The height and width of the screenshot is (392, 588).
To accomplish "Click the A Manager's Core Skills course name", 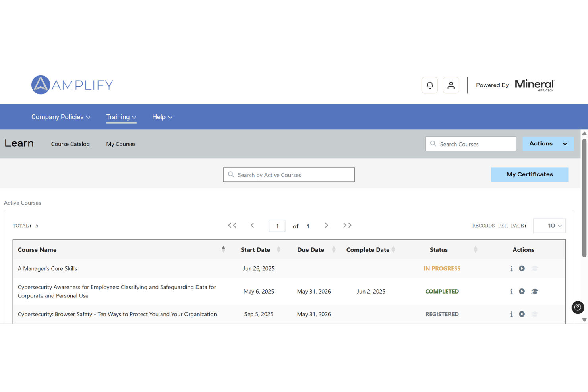I will tap(47, 269).
